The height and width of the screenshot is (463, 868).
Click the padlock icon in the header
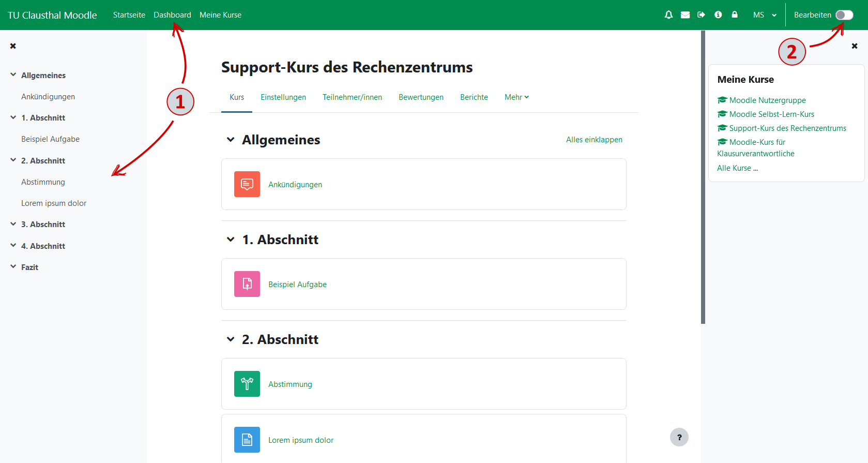[735, 15]
